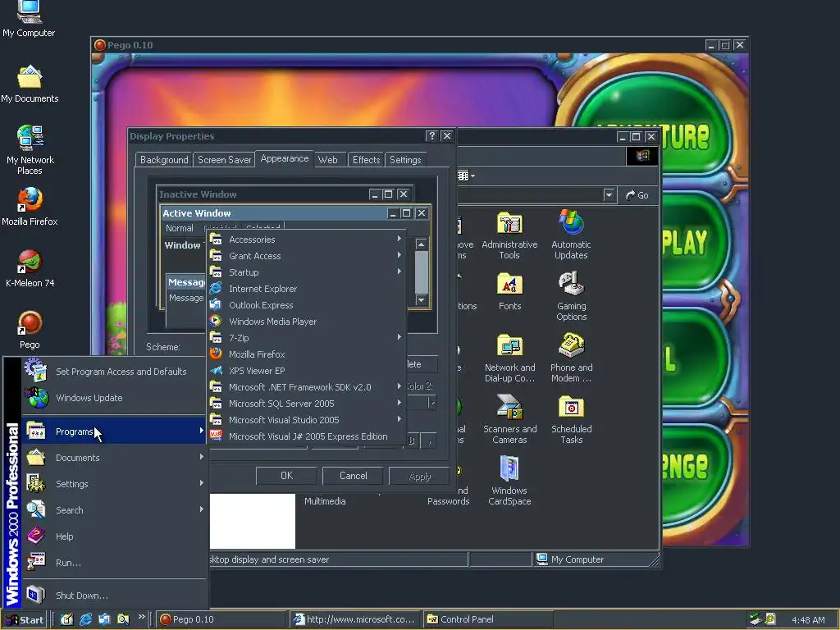This screenshot has width=840, height=630.
Task: Expand quick launch overflow chevron
Action: [141, 617]
